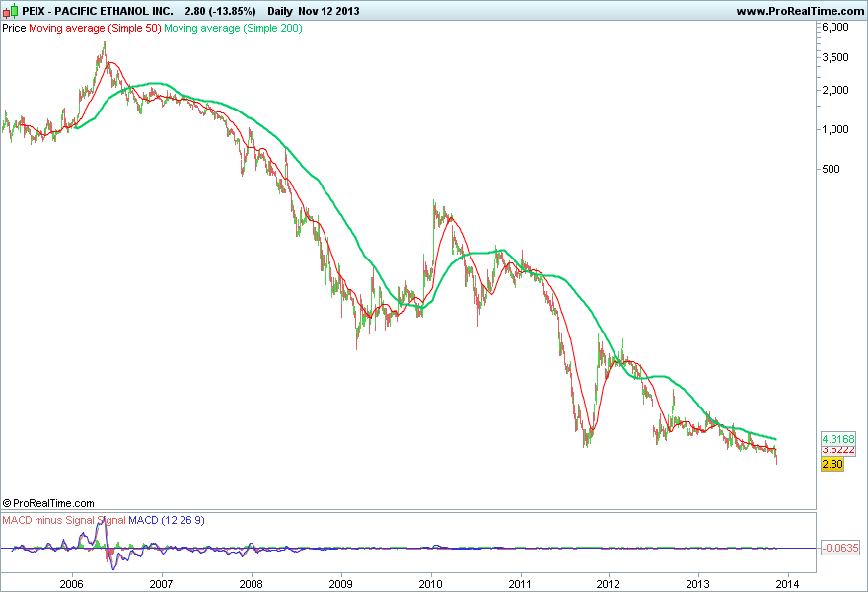This screenshot has height=592, width=868.
Task: Open the www.ProRealTime.com link
Action: [x=800, y=11]
